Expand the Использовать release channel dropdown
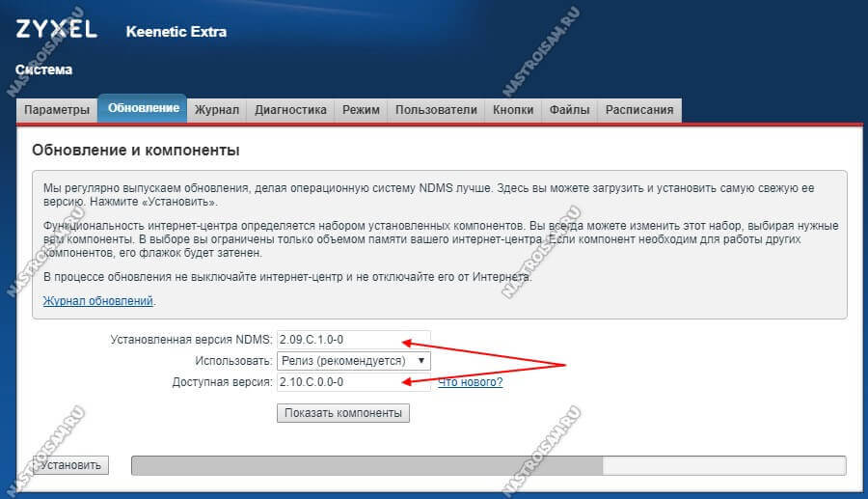This screenshot has width=868, height=499. tap(354, 361)
